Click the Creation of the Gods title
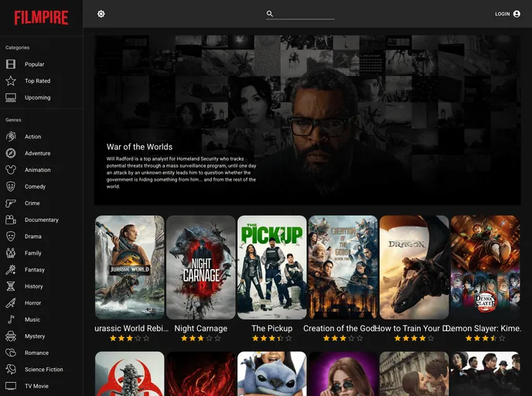This screenshot has width=532, height=396. tap(340, 329)
